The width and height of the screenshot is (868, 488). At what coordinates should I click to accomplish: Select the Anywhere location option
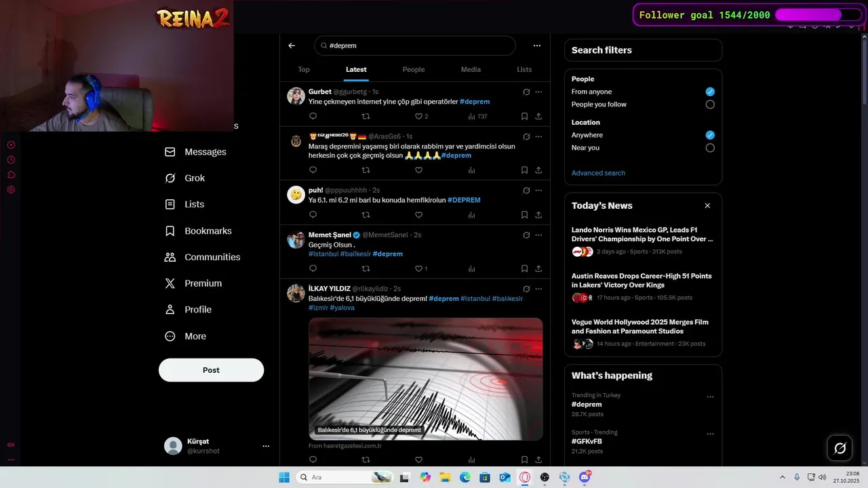click(710, 135)
